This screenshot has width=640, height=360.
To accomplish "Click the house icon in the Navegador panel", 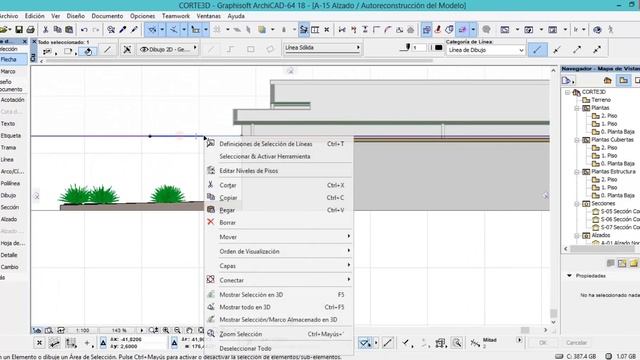I will pyautogui.click(x=608, y=80).
